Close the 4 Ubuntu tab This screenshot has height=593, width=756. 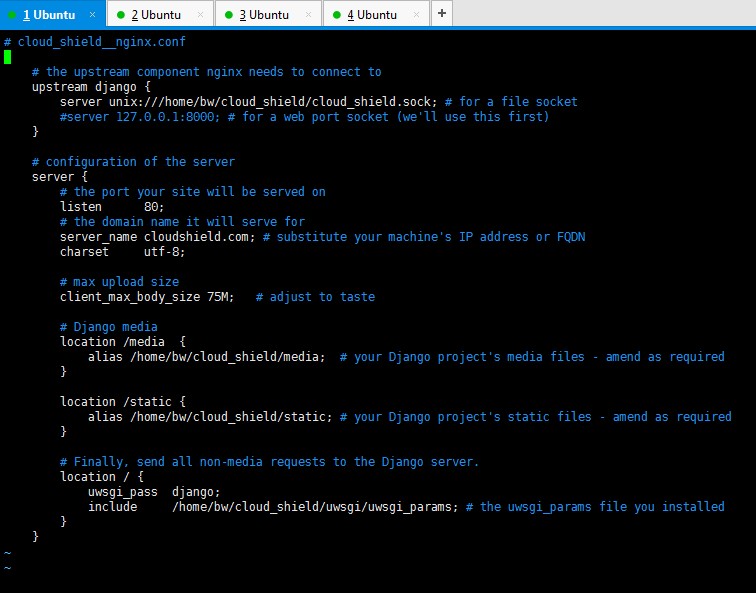(417, 15)
